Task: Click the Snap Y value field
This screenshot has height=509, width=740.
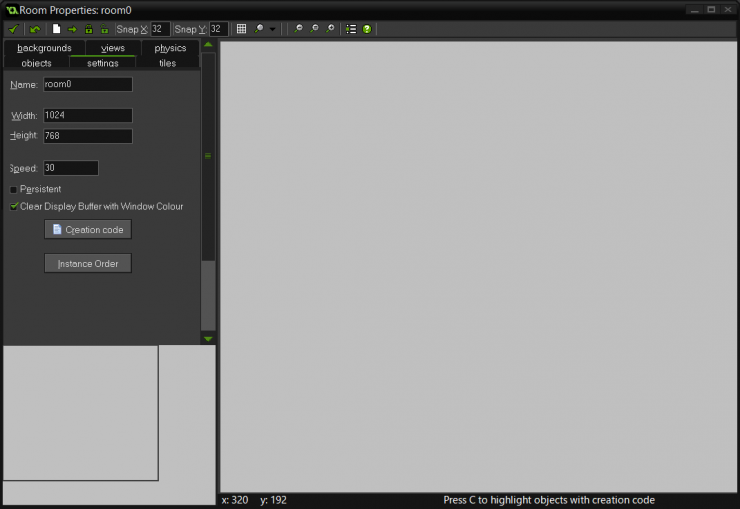Action: [x=219, y=29]
